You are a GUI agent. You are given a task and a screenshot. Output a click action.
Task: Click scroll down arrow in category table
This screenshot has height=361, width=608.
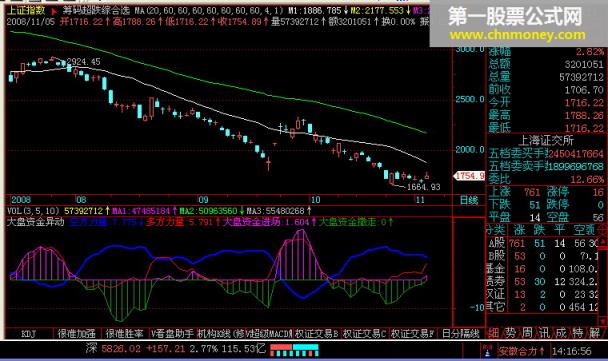pyautogui.click(x=603, y=321)
